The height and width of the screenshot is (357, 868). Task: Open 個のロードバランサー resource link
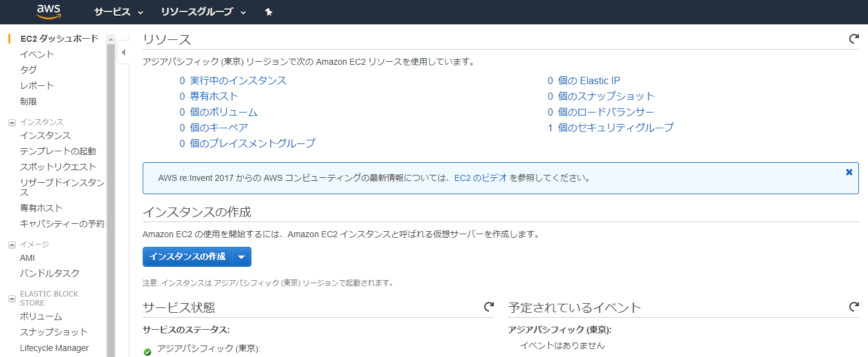606,112
